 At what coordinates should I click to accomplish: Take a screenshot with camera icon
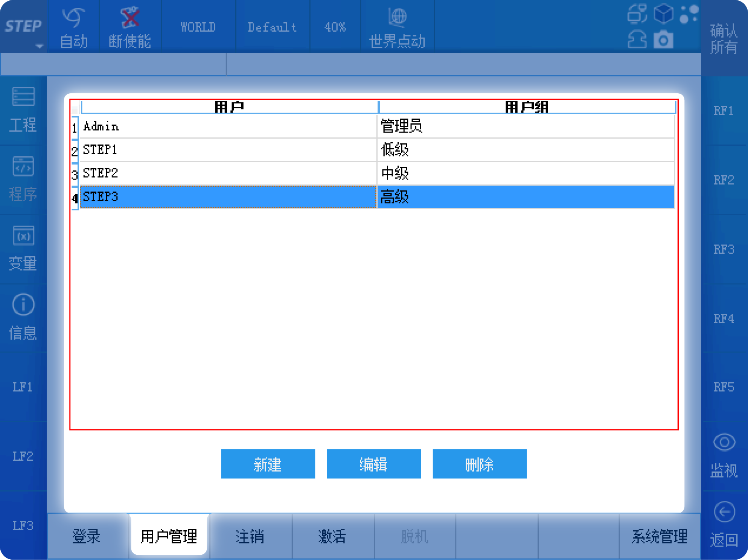pos(663,40)
